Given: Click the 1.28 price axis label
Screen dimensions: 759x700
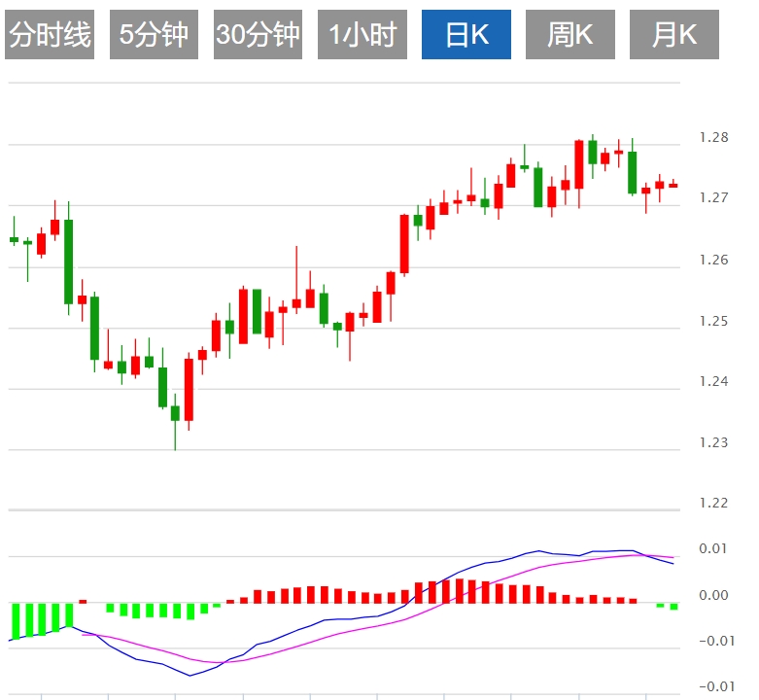Looking at the screenshot, I should (x=713, y=138).
